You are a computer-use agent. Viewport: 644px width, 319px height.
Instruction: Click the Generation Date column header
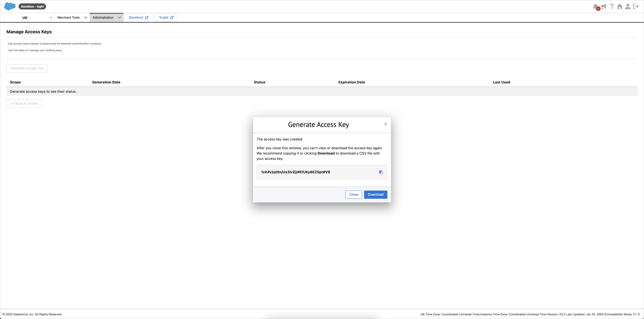click(x=106, y=82)
